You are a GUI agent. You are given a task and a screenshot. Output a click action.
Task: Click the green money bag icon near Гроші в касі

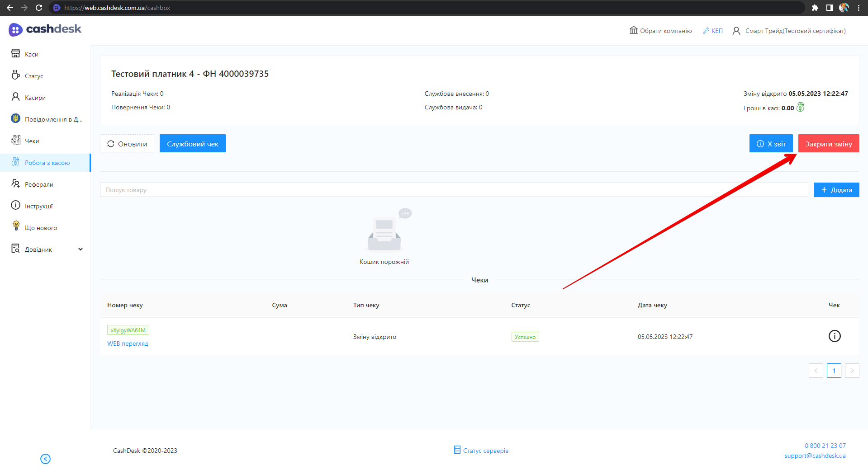coord(800,108)
